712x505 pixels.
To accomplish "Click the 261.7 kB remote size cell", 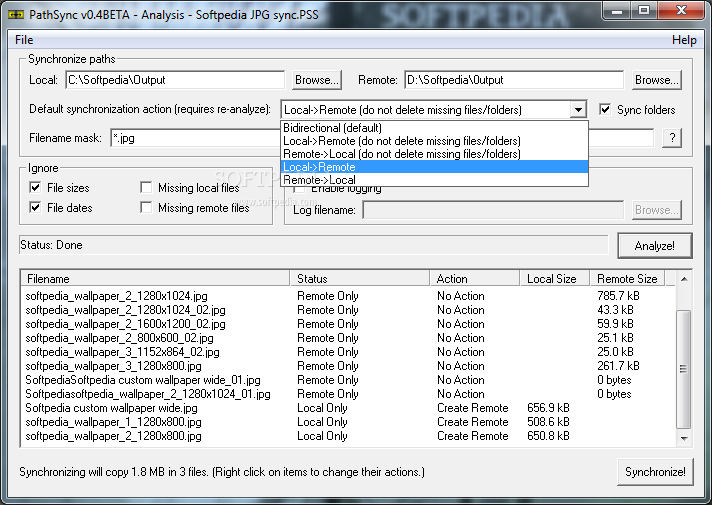I will pos(618,366).
